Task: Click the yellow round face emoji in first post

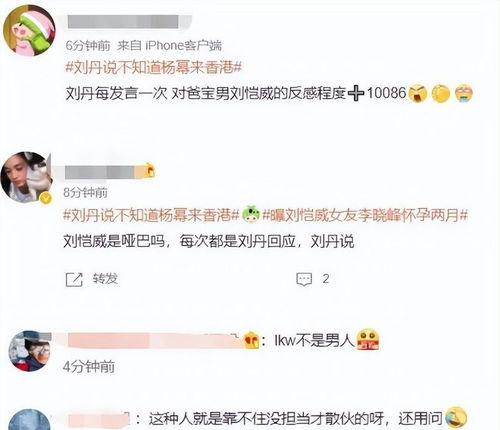Action: pyautogui.click(x=441, y=94)
